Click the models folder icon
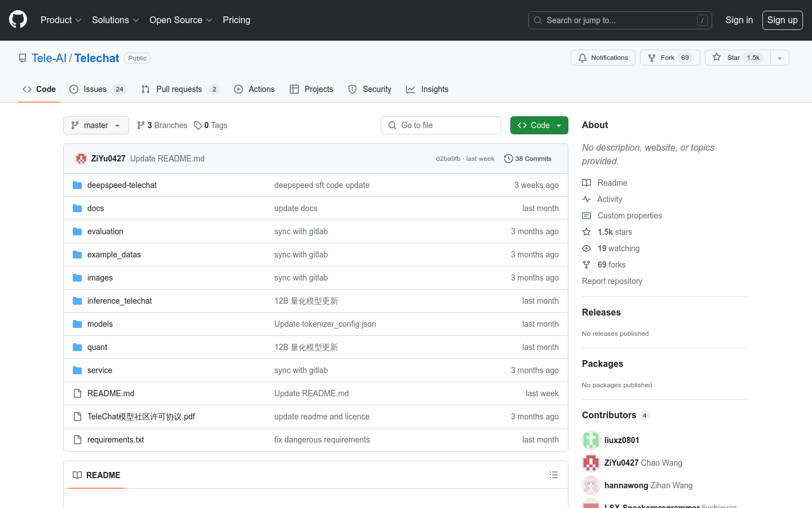The height and width of the screenshot is (508, 812). (x=77, y=324)
